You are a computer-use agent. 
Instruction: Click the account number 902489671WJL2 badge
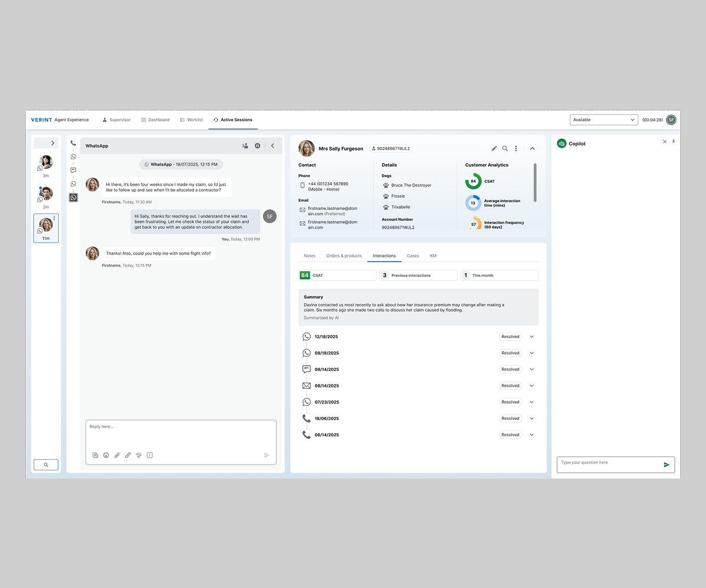point(391,149)
